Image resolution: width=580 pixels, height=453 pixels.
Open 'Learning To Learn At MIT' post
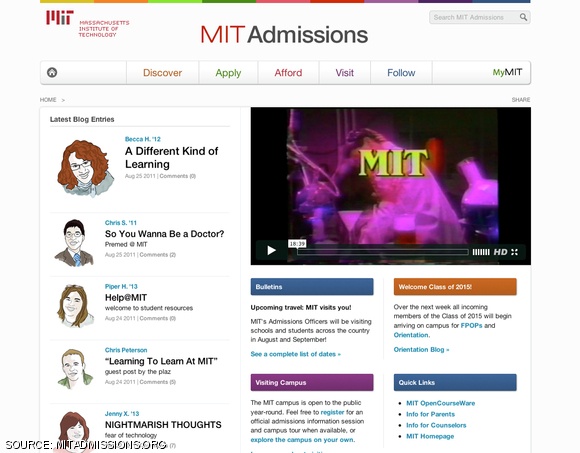(161, 361)
